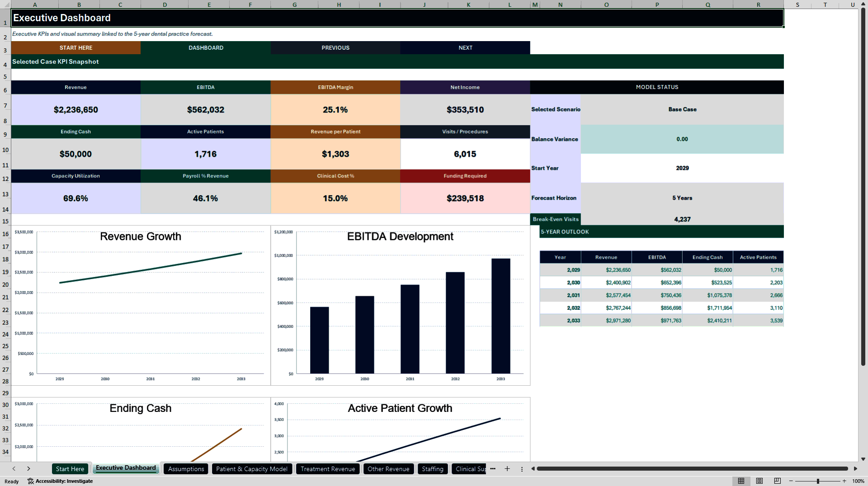Click the DASHBOARD navigation button
This screenshot has width=868, height=486.
(206, 48)
